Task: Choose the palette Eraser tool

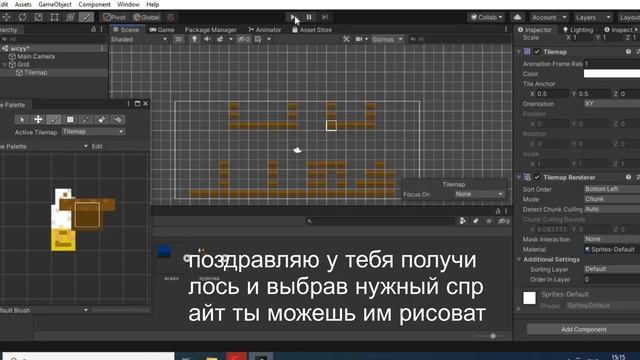Action: (102, 120)
